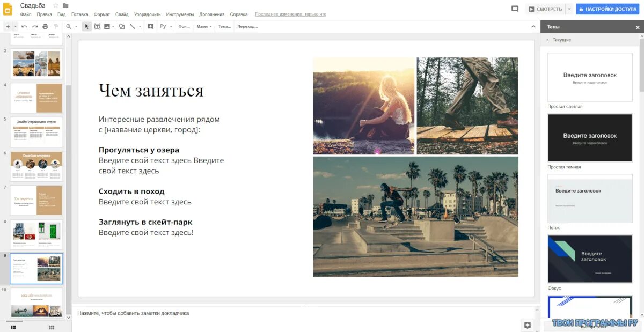Open the Справка menu

click(239, 14)
